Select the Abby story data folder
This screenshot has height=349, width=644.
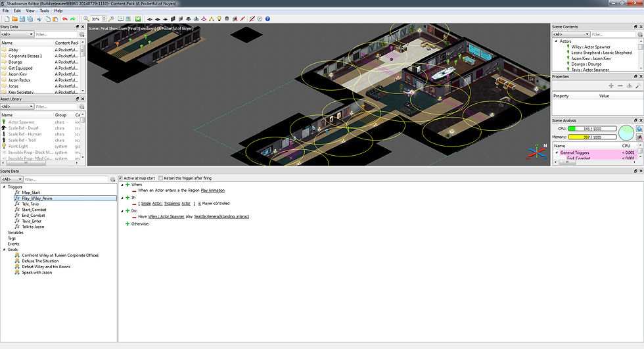(x=13, y=50)
